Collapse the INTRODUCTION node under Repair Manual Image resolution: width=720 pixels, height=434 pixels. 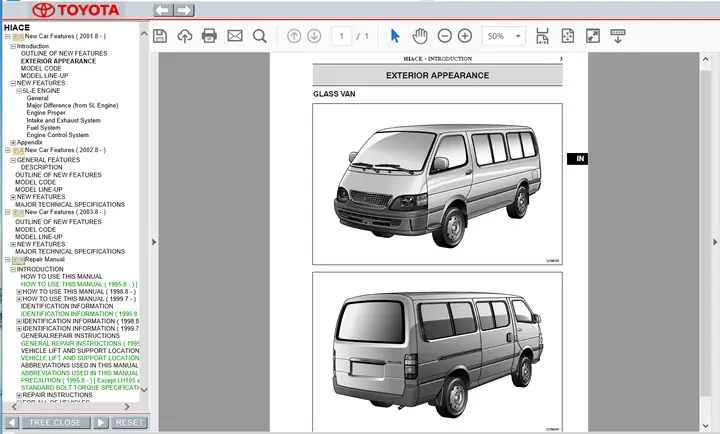[13, 270]
